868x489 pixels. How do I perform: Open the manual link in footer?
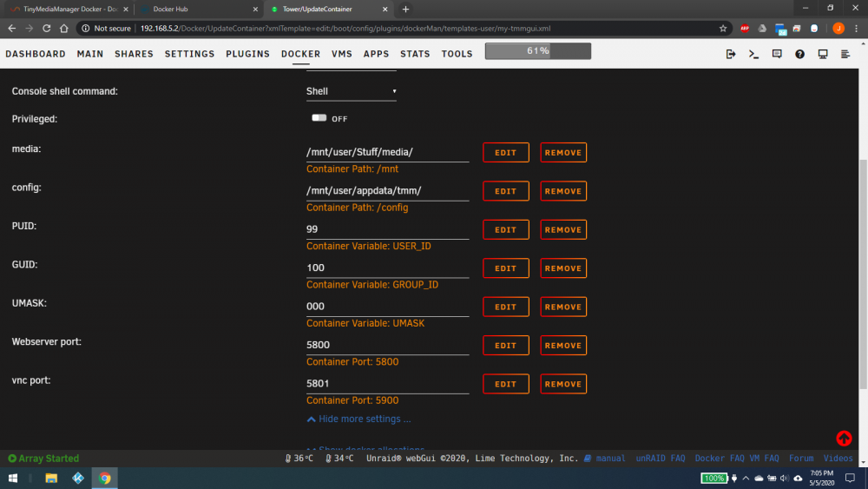[604, 458]
